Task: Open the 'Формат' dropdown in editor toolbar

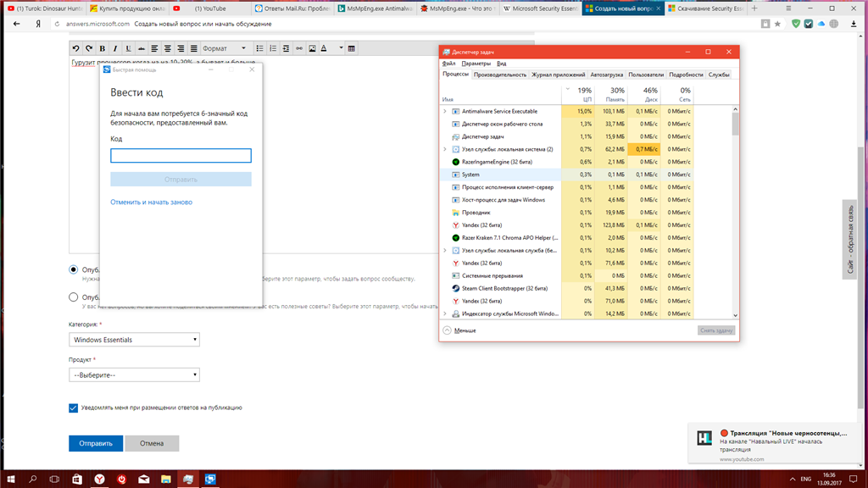Action: pyautogui.click(x=224, y=48)
